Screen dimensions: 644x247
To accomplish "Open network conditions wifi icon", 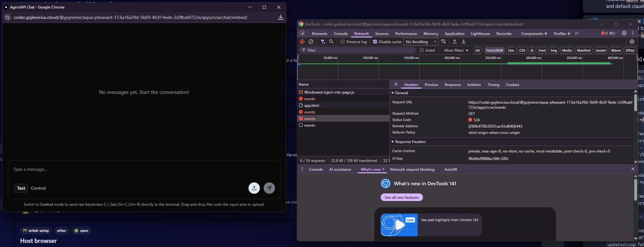I will point(443,42).
